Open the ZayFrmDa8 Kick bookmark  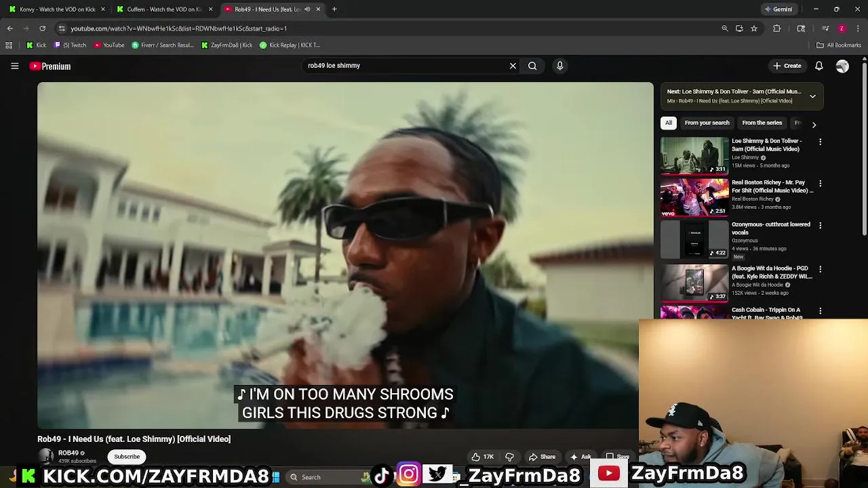226,45
